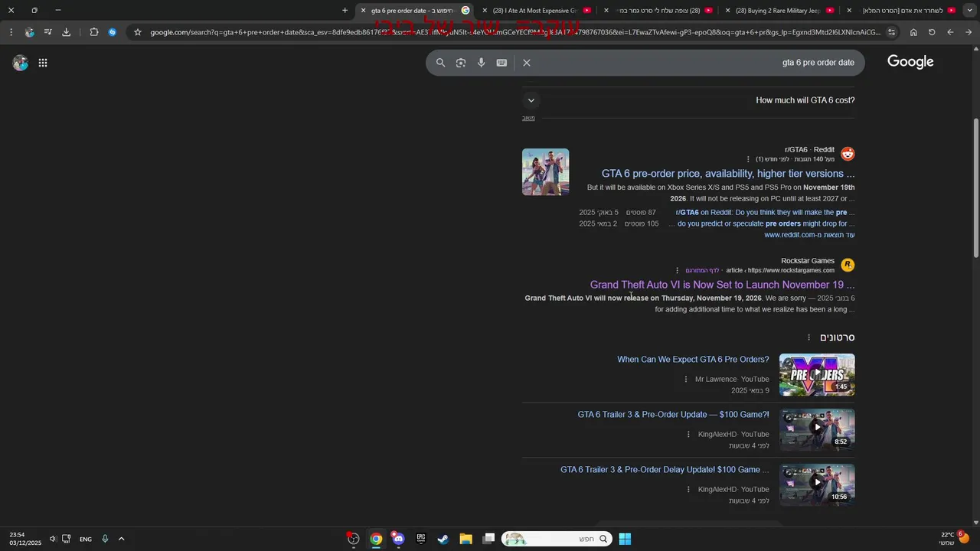Click the Chrome three-dot menu icon
This screenshot has width=980, height=551.
[11, 32]
